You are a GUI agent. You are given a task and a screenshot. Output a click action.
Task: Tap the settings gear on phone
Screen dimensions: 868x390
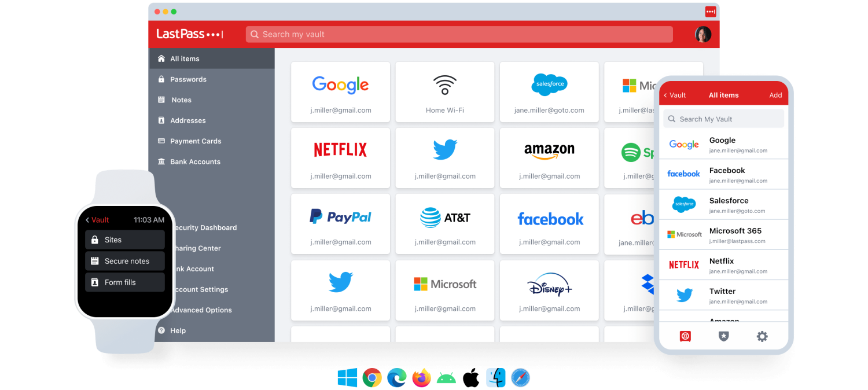point(762,336)
